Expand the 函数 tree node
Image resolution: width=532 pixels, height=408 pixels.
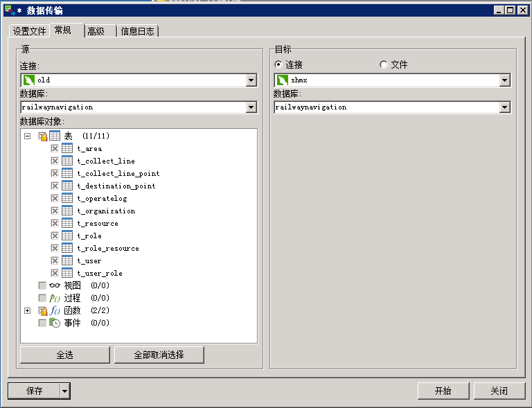click(x=28, y=310)
